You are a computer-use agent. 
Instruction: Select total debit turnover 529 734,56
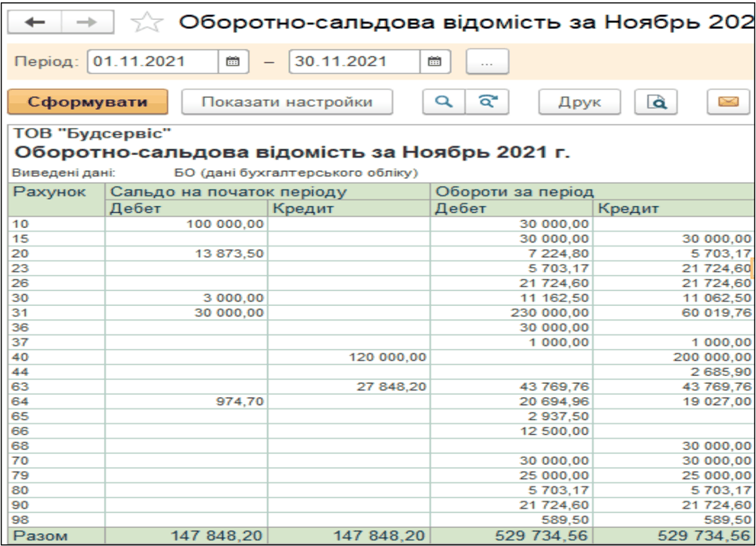click(511, 536)
